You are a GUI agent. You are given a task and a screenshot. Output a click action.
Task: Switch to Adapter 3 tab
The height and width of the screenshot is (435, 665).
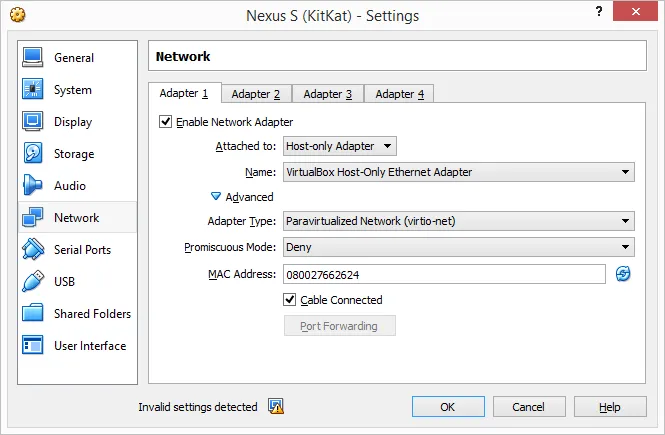pos(328,94)
